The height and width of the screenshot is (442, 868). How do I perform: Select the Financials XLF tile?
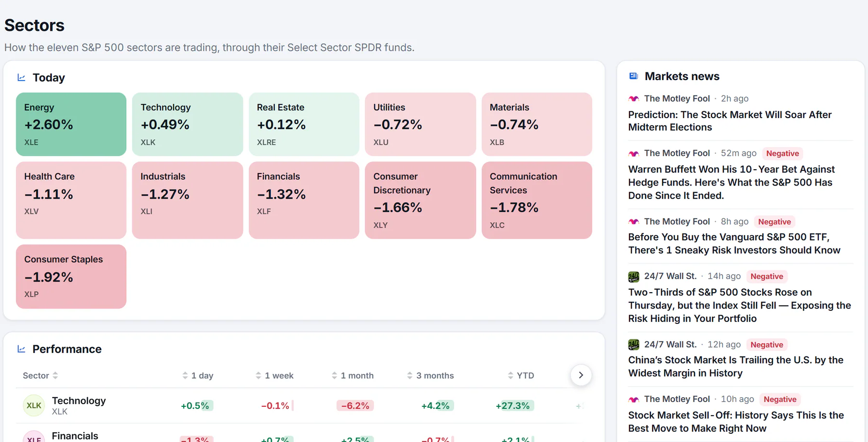tap(304, 200)
